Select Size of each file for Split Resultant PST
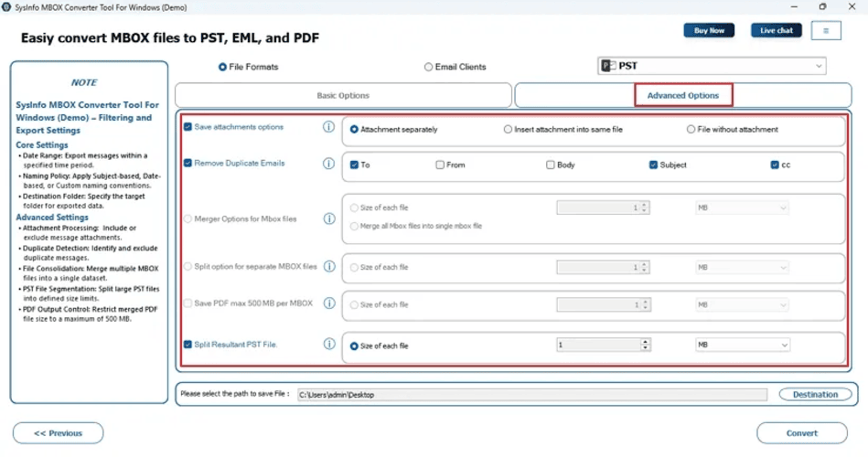The height and width of the screenshot is (457, 868). 354,346
